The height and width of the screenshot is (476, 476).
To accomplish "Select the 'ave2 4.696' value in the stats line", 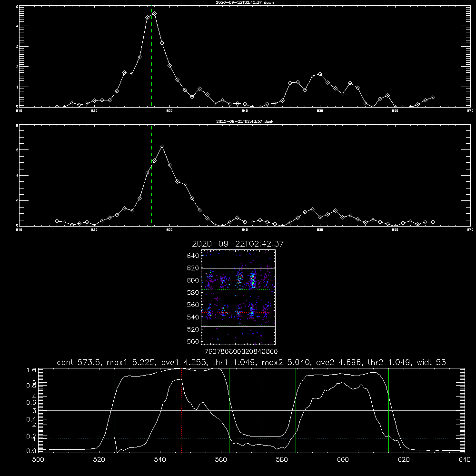I will tap(339, 362).
